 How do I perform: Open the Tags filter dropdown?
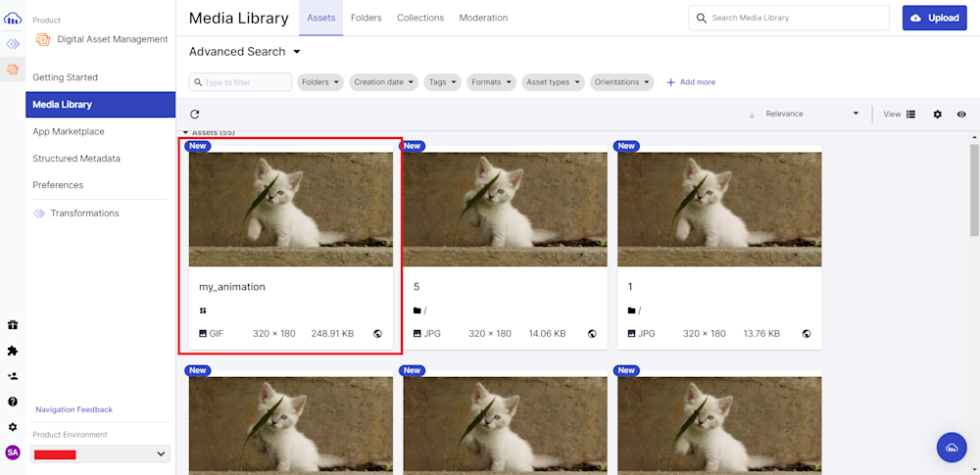(442, 82)
